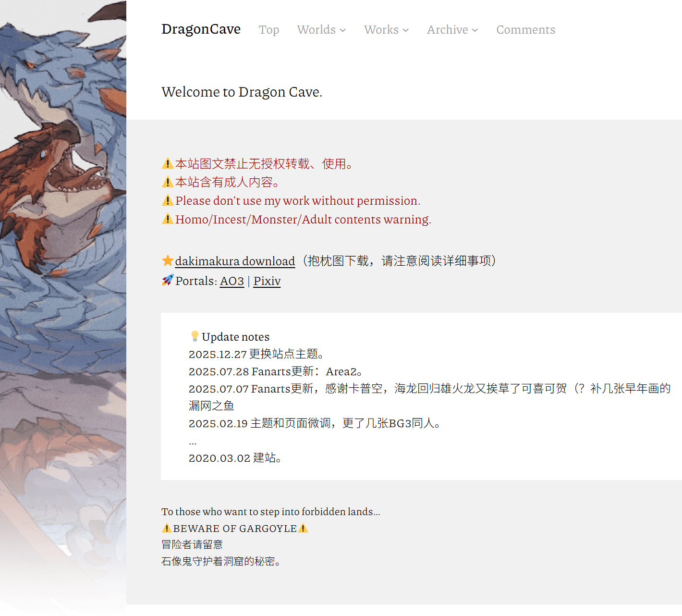Go to the DragonCave site title
Viewport: 682px width, 616px height.
pos(201,29)
